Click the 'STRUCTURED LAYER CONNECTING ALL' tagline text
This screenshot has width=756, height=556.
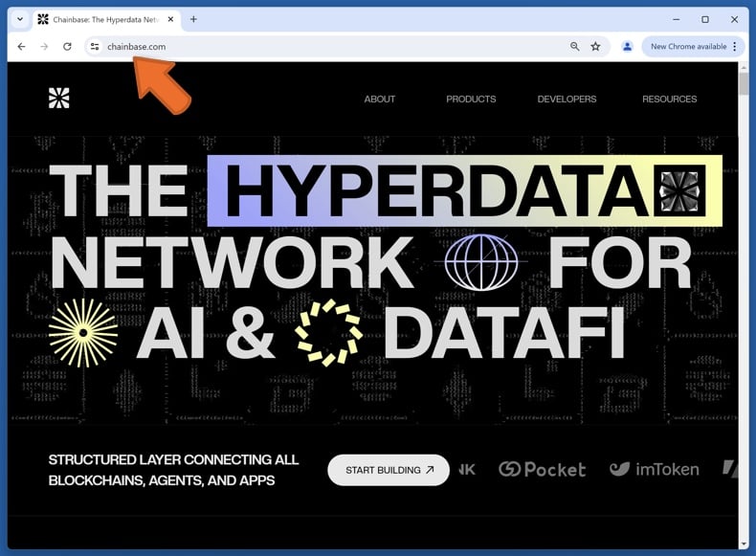click(x=173, y=459)
